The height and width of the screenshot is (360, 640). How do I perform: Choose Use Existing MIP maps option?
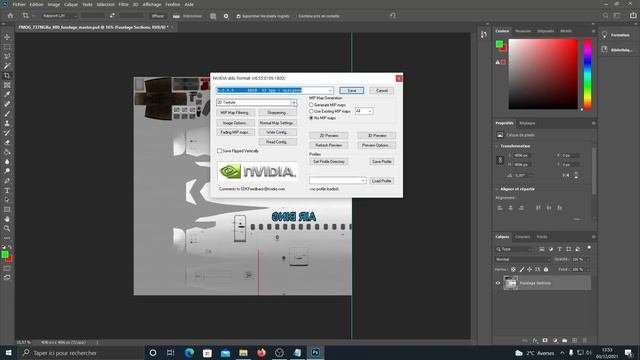coord(311,111)
